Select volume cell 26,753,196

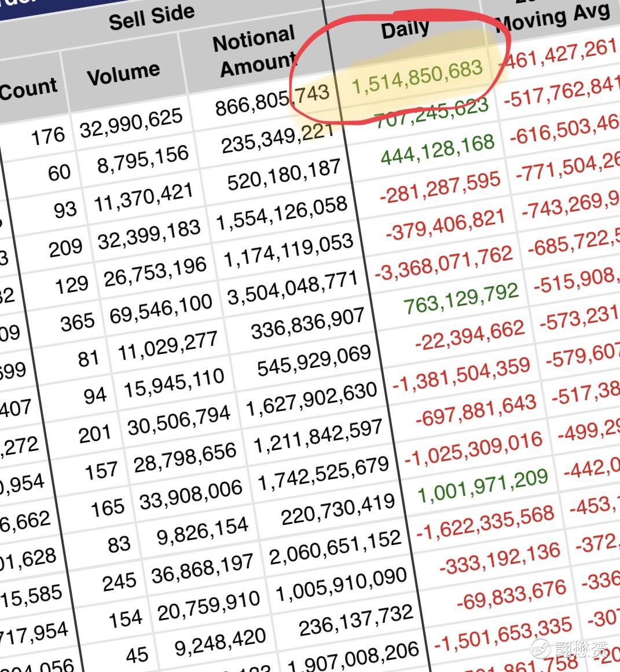pyautogui.click(x=155, y=272)
